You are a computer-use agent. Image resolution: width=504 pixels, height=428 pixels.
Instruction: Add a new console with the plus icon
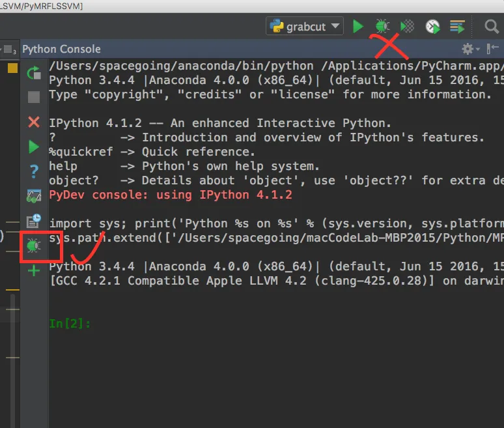pos(34,270)
